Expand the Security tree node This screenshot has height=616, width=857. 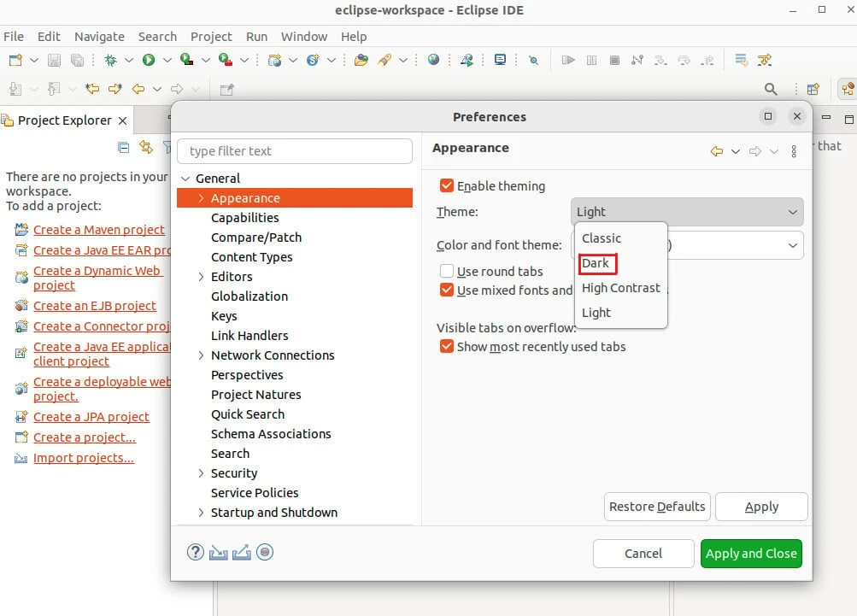click(201, 473)
